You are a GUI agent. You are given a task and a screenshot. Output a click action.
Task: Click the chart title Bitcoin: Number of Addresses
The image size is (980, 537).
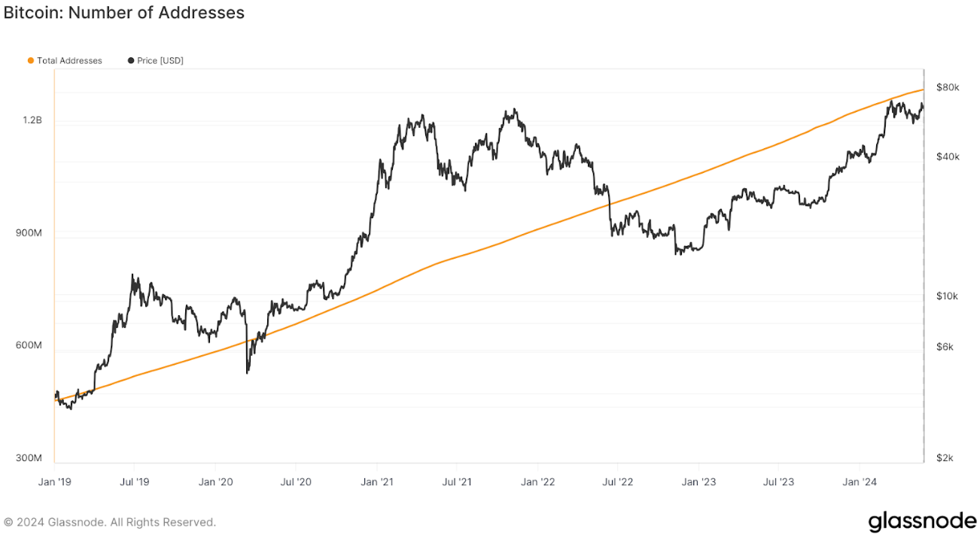click(x=124, y=13)
